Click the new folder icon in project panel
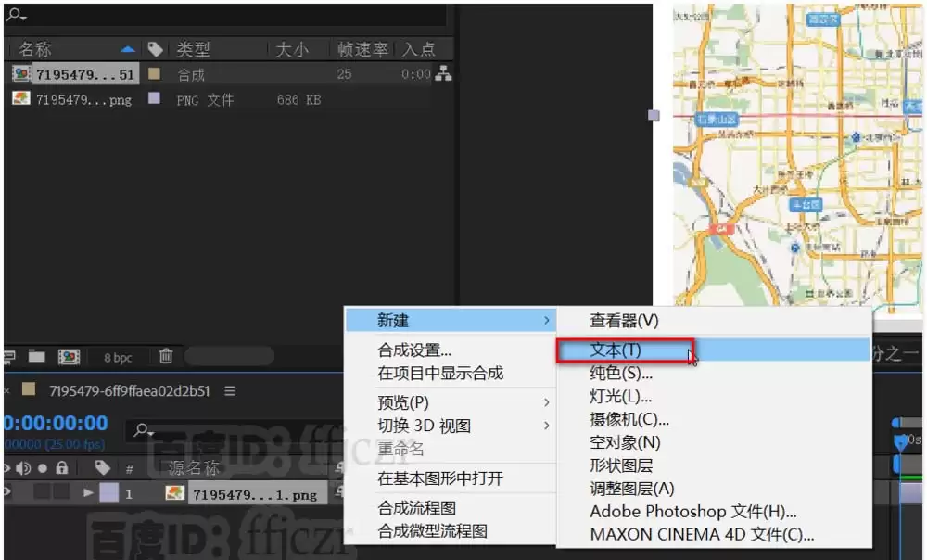Screen dimensions: 927x560 37,356
